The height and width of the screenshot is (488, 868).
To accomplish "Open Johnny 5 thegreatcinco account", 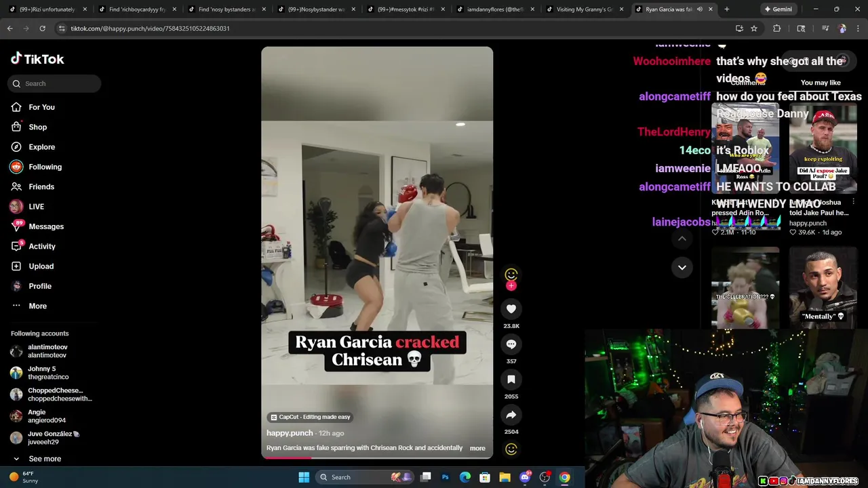I will 47,373.
